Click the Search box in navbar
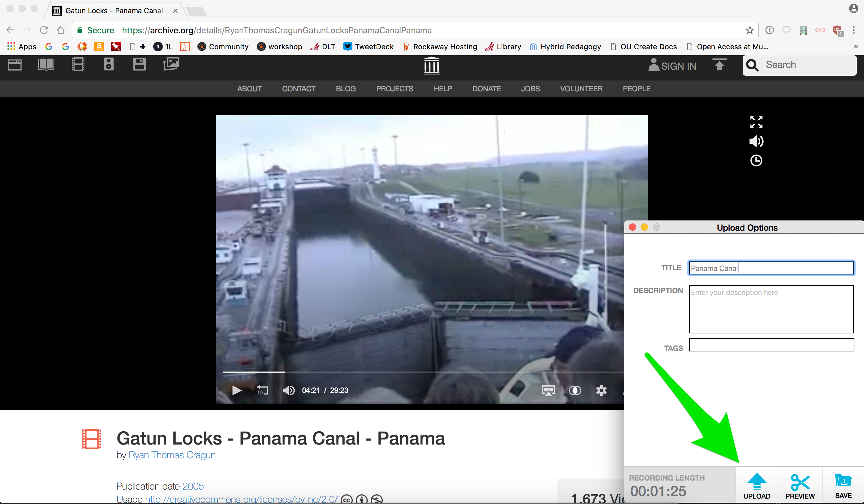 [799, 65]
